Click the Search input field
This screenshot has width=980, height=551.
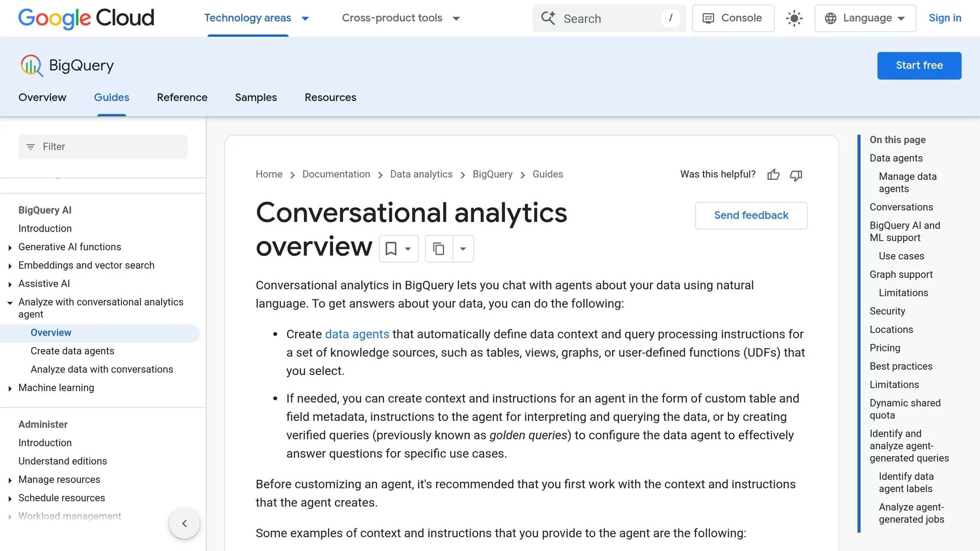[609, 18]
